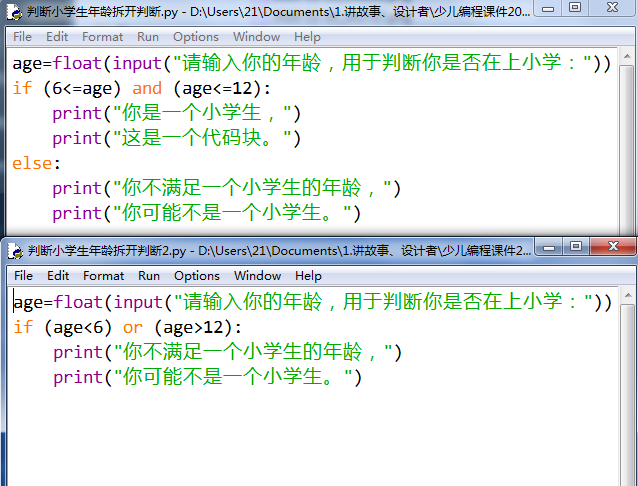Screen dimensions: 638x486
Task: Close the bottom 判断2.py window
Action: click(x=613, y=247)
